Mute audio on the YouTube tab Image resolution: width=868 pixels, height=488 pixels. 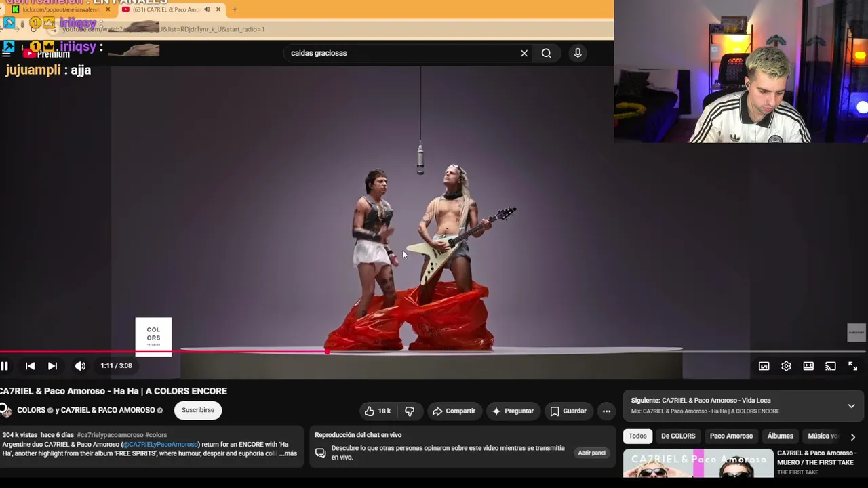207,9
